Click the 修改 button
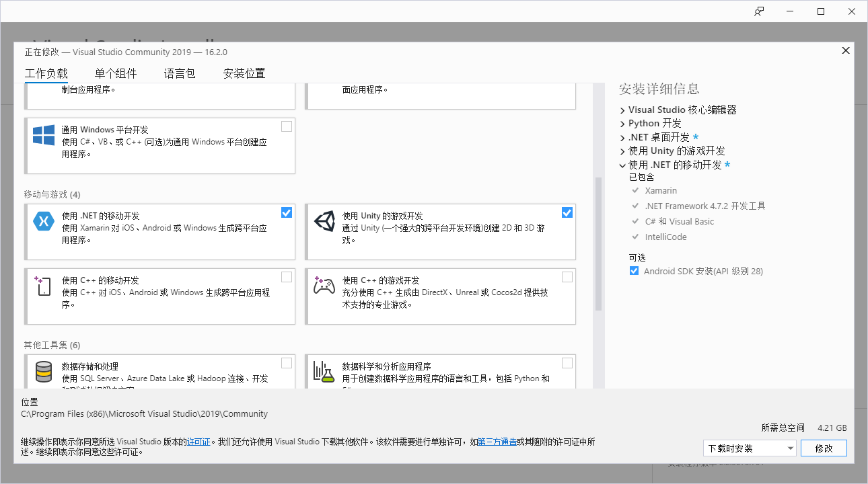The height and width of the screenshot is (484, 868). click(x=824, y=448)
